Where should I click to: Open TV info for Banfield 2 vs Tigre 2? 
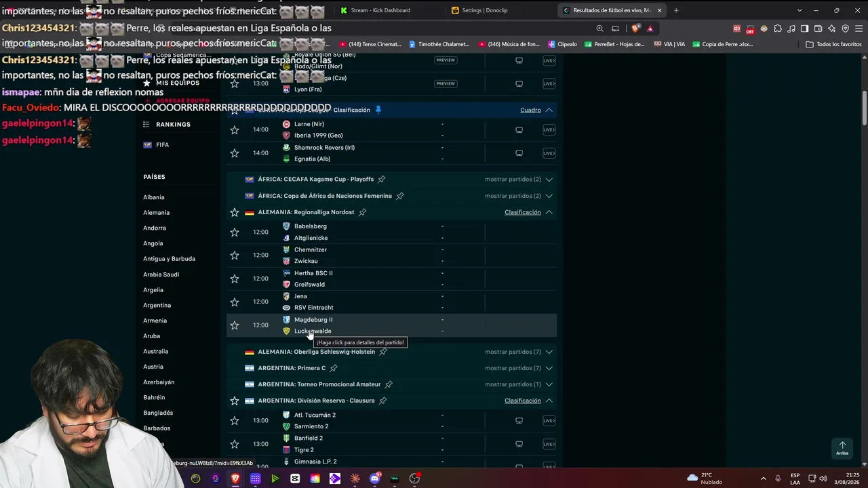point(519,444)
